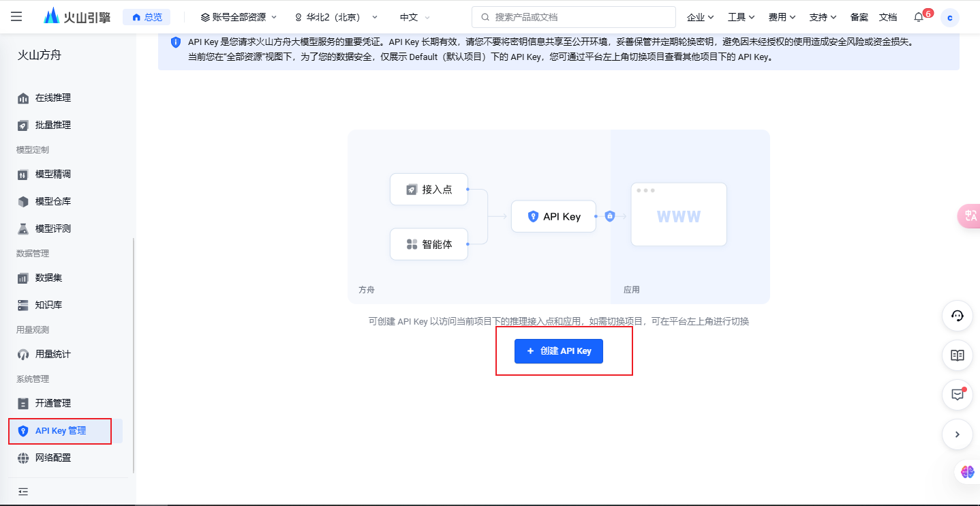Click the 火山引擎 logo
Screen dimensions: 980x506
(x=76, y=16)
